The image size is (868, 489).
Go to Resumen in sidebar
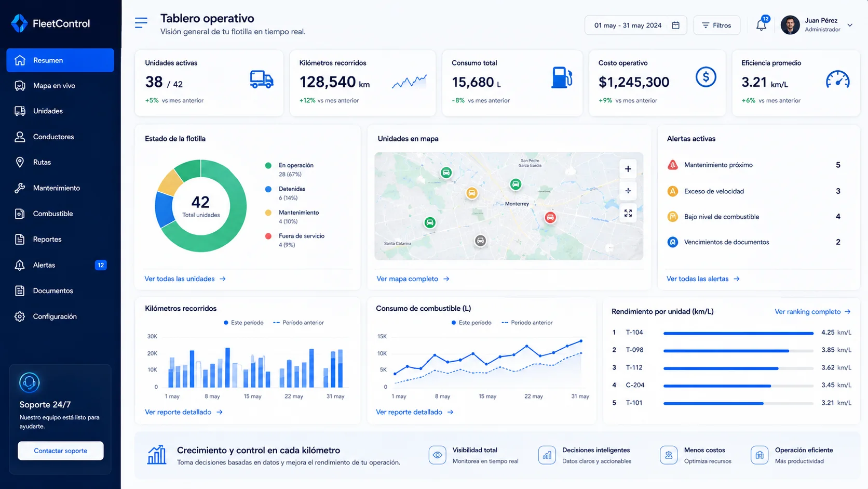[x=60, y=60]
